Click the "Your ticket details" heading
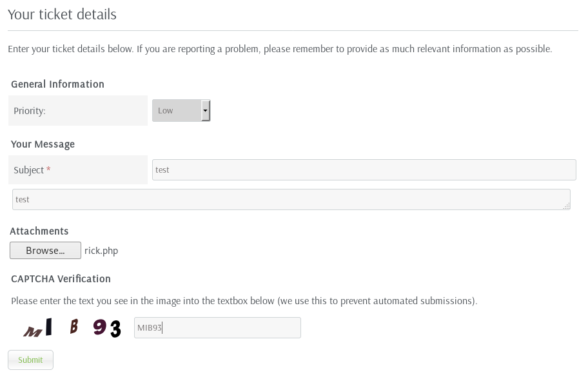The image size is (588, 377). tap(62, 14)
